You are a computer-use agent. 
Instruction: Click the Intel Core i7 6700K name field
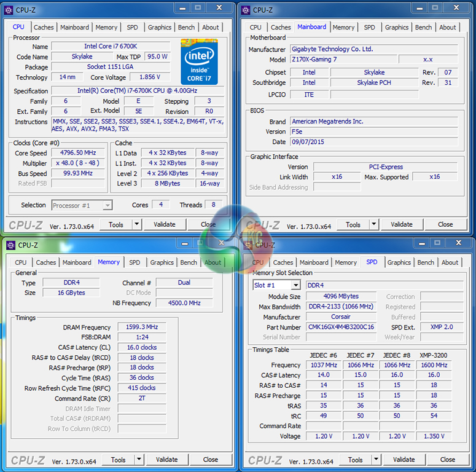click(x=111, y=46)
